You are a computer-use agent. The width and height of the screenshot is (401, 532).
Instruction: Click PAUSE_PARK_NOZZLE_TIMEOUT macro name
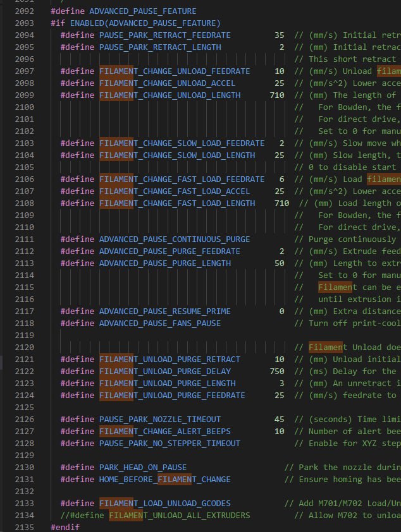160,420
